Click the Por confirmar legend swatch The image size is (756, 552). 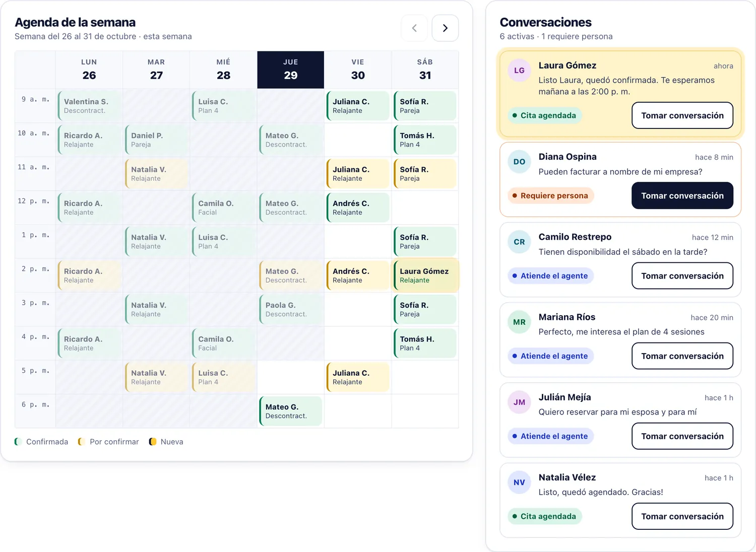click(81, 442)
